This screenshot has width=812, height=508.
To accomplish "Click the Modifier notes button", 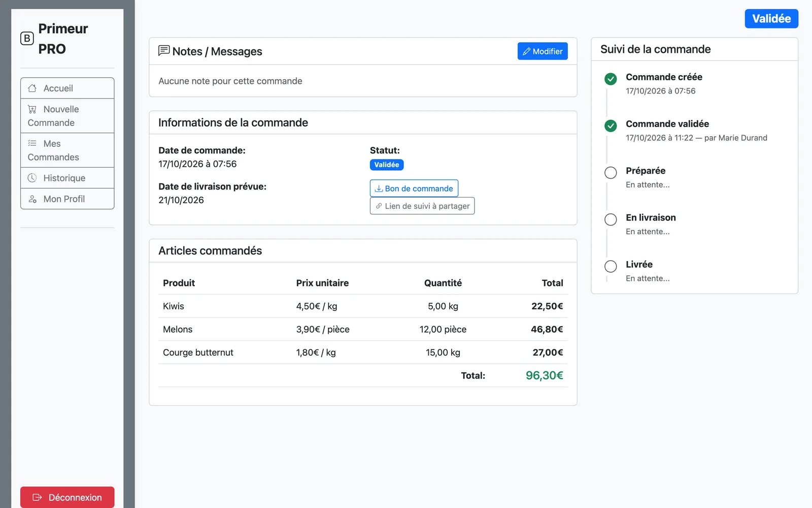I will point(543,51).
